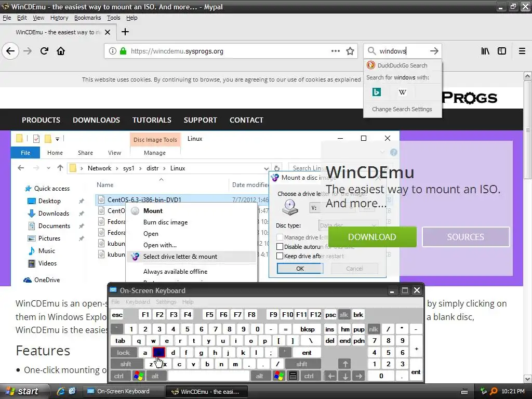Image resolution: width=532 pixels, height=399 pixels.
Task: Toggle the slk key on On-Screen Keyboard
Action: (344, 314)
